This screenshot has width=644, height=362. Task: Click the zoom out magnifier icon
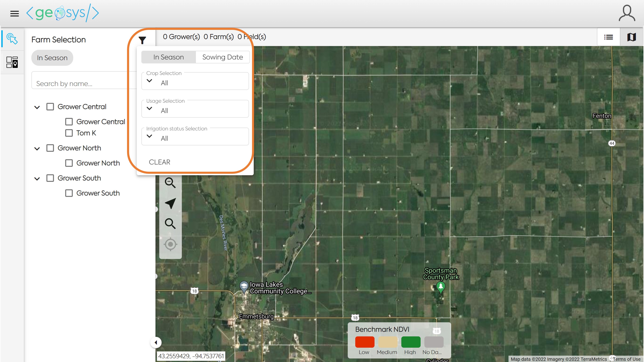(170, 183)
